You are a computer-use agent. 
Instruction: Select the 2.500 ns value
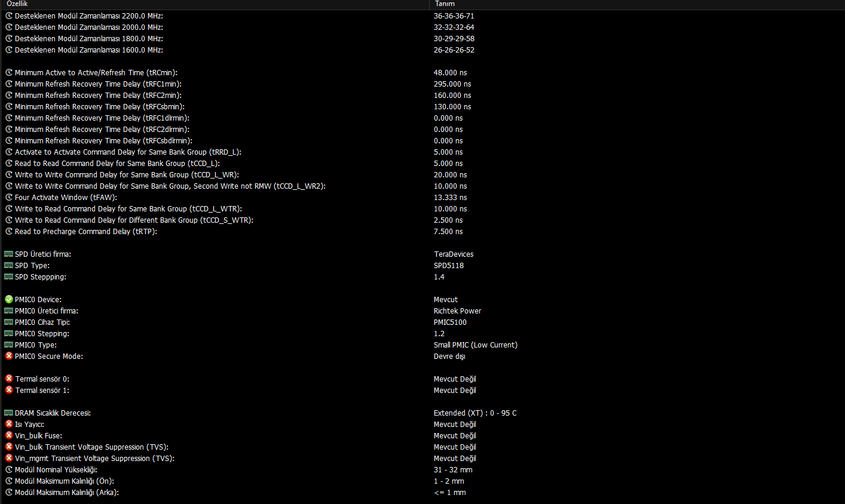448,220
